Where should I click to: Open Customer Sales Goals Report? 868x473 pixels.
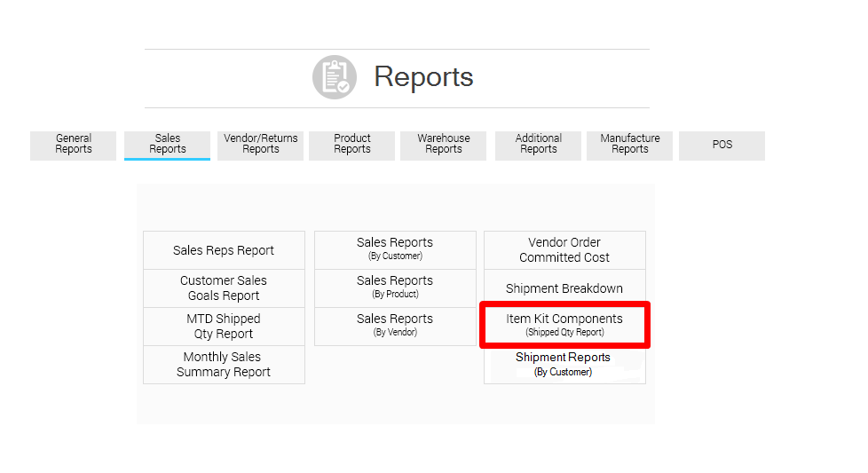click(224, 288)
